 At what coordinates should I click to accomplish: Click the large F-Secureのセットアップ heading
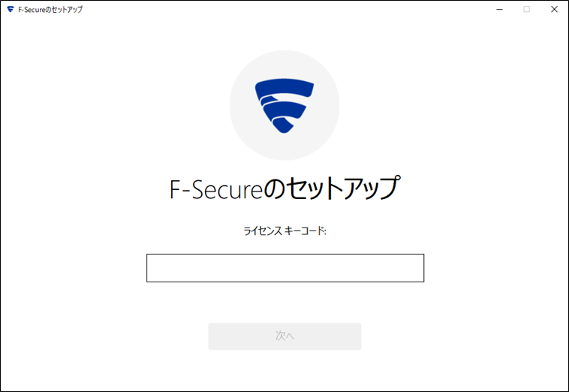[x=284, y=188]
